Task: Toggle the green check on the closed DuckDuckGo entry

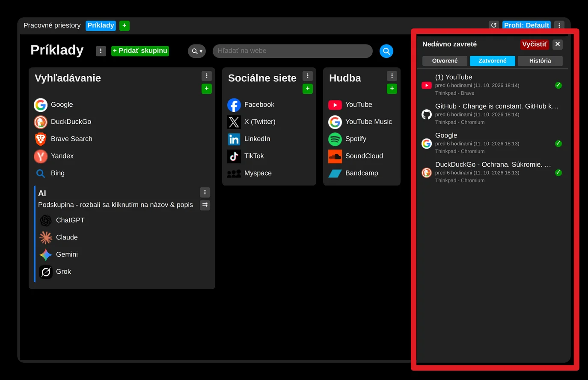Action: click(558, 173)
